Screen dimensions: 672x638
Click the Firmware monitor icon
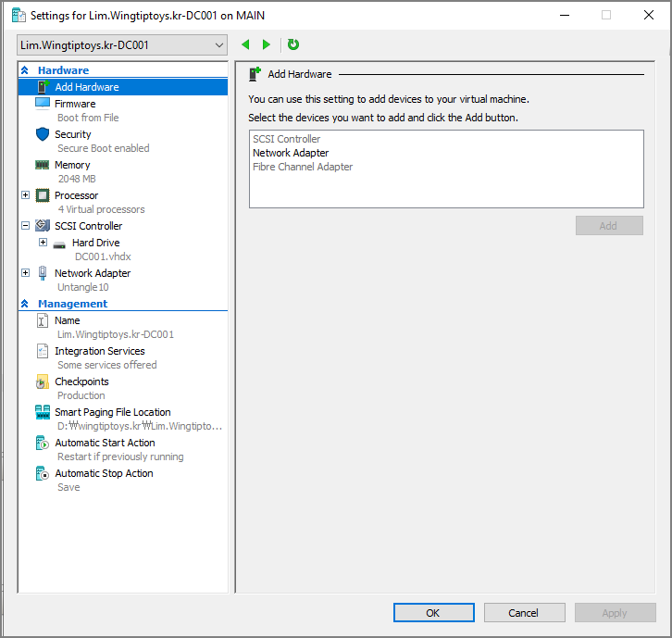click(x=43, y=104)
